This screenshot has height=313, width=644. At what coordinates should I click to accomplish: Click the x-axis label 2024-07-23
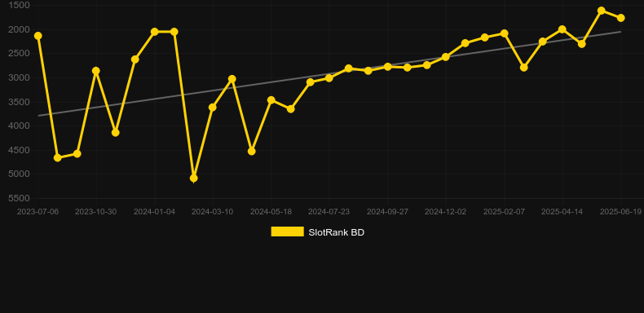(x=329, y=212)
